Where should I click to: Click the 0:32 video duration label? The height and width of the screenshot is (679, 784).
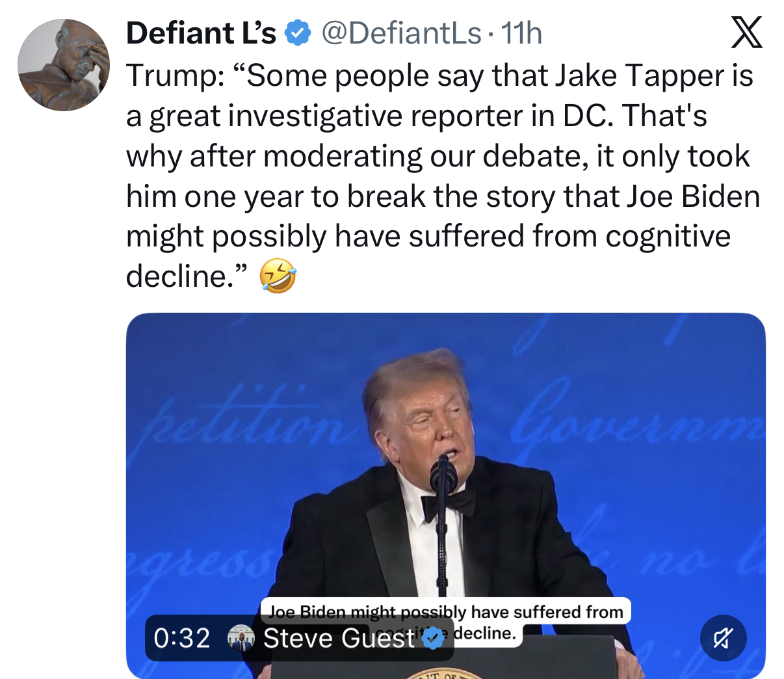pos(182,639)
